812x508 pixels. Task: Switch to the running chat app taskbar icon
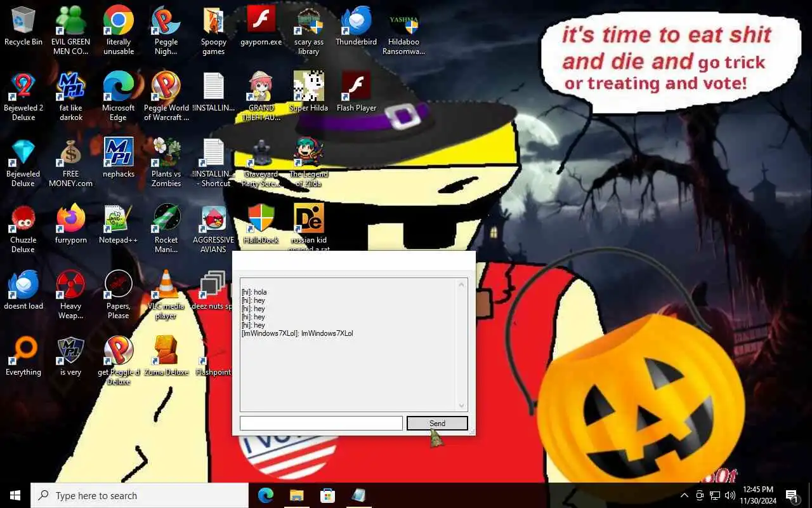coord(358,495)
